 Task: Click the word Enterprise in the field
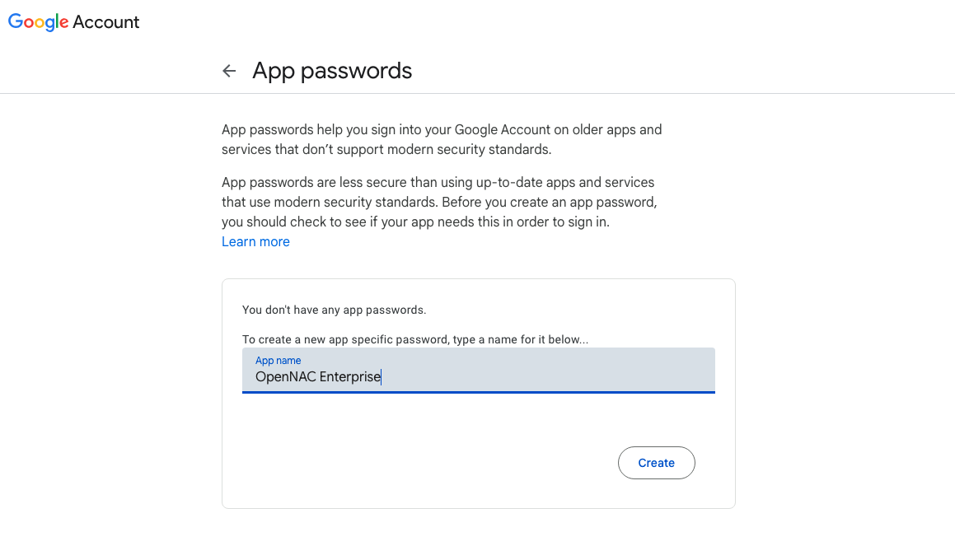point(350,377)
